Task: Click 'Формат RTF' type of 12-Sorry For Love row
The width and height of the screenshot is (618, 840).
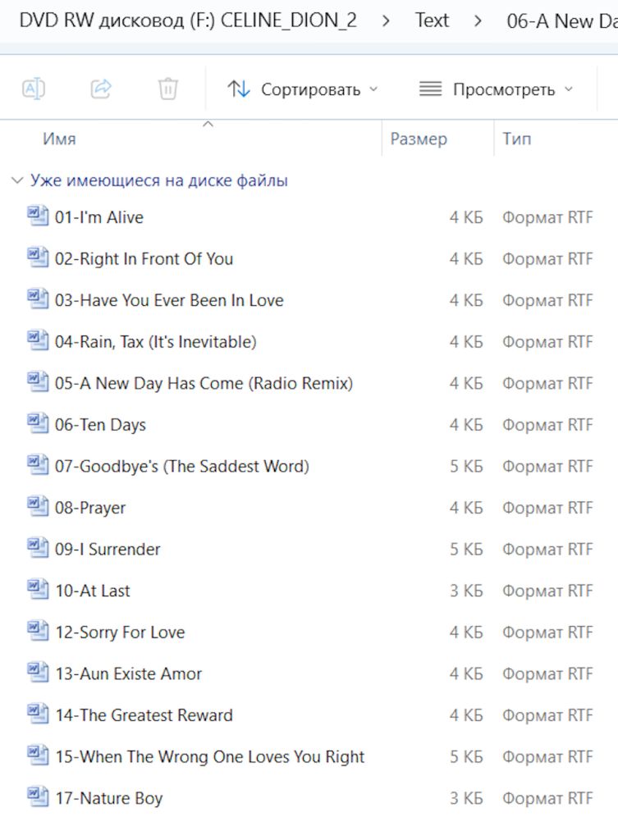Action: click(547, 632)
